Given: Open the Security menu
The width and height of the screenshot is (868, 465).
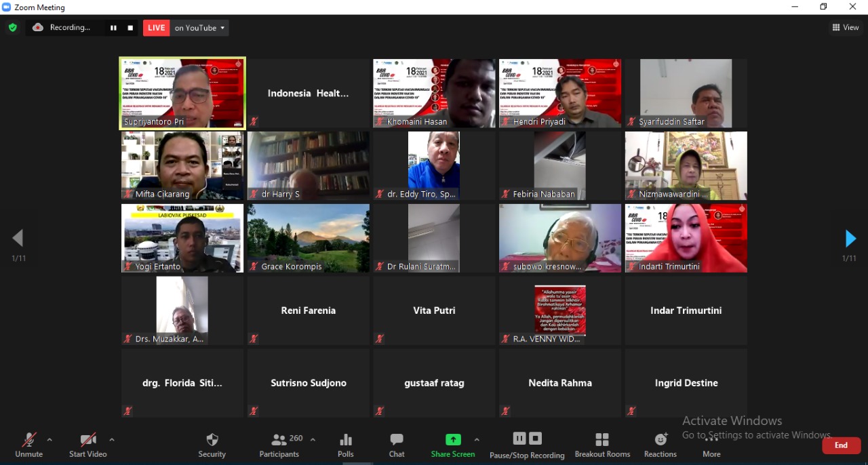Looking at the screenshot, I should point(212,445).
